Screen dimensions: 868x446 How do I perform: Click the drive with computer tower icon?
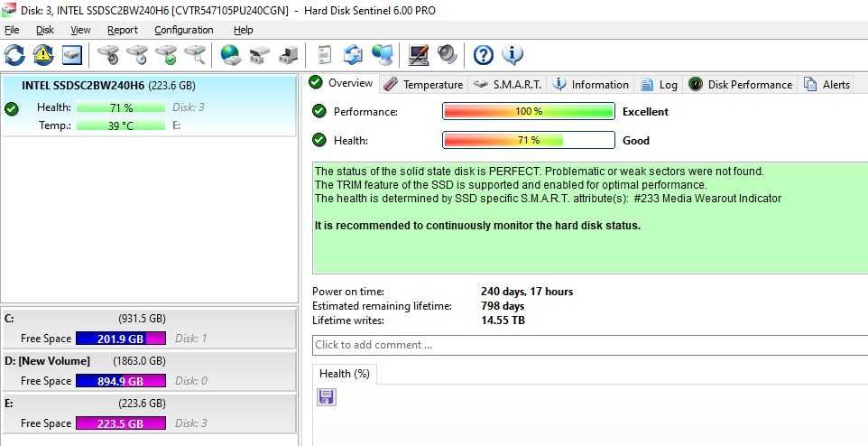pos(288,55)
